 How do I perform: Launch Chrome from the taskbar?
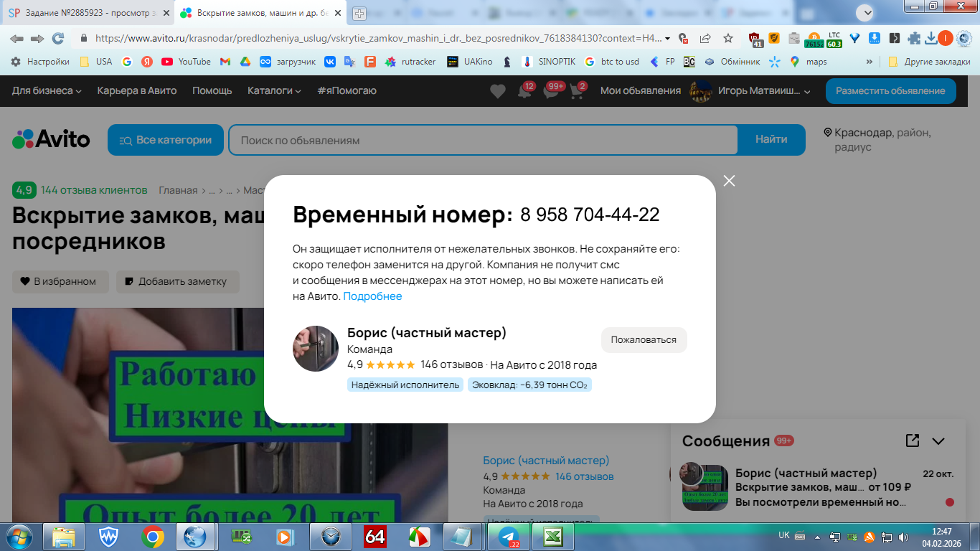[x=151, y=537]
